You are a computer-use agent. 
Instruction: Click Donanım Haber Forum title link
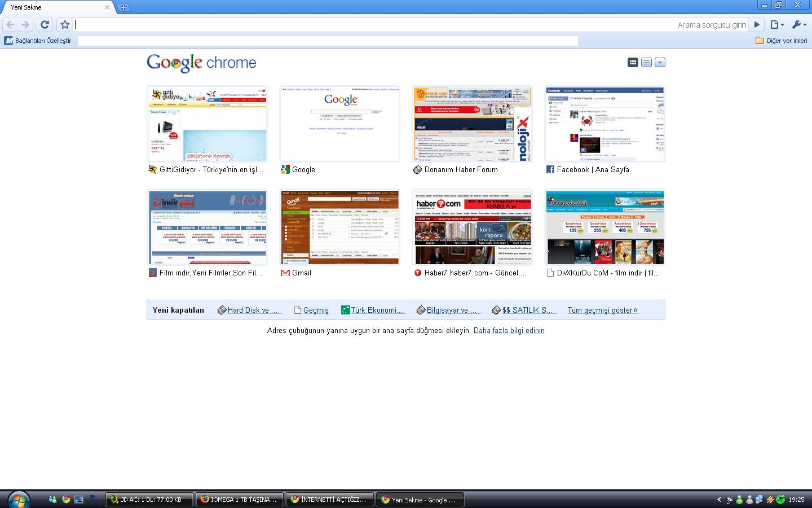(461, 169)
